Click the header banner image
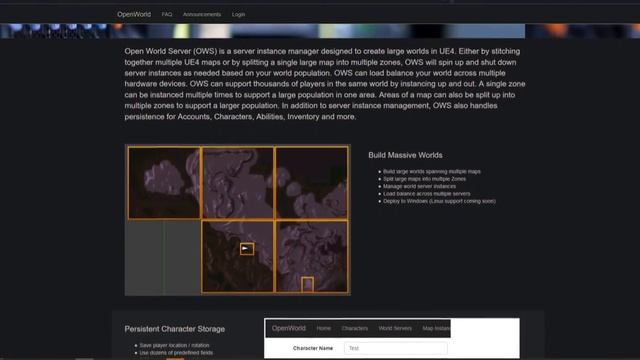 (x=320, y=31)
